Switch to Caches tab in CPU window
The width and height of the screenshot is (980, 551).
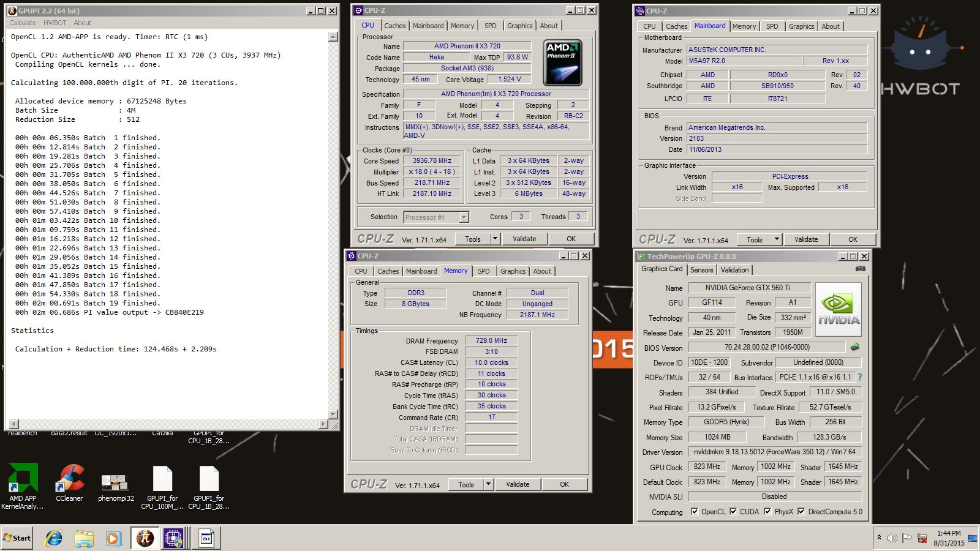coord(394,26)
